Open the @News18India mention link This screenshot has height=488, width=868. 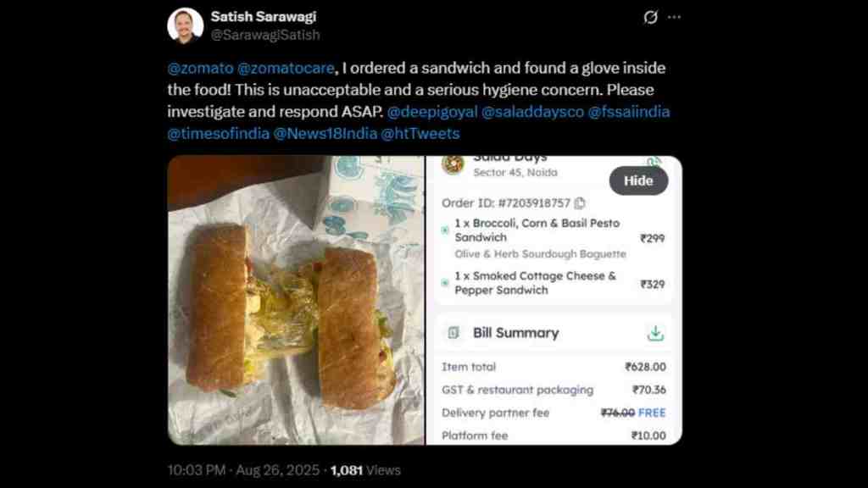click(324, 134)
